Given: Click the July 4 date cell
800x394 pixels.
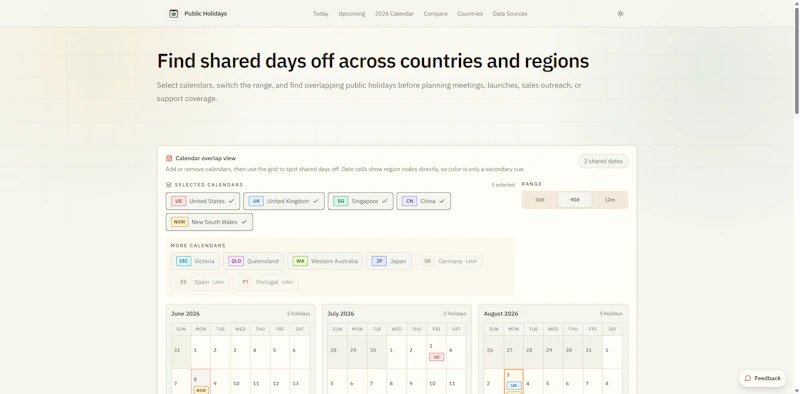Looking at the screenshot, I should [x=456, y=352].
